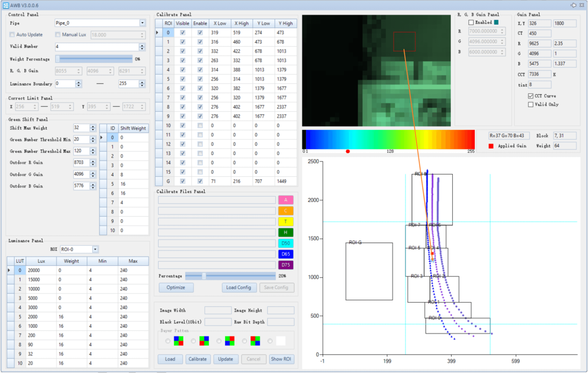This screenshot has height=373, width=588.
Task: Click the Valid Number input field
Action: click(x=97, y=47)
